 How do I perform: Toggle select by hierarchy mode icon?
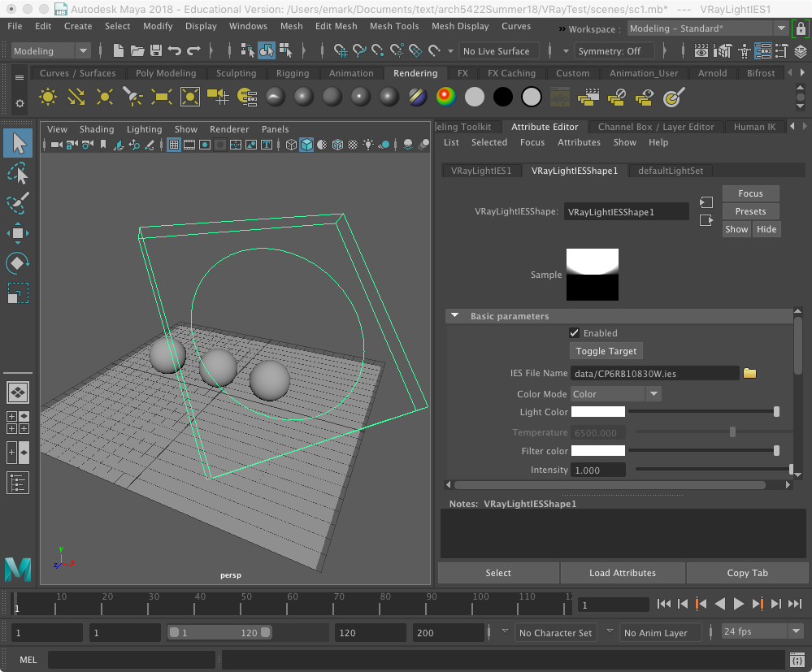coord(248,50)
